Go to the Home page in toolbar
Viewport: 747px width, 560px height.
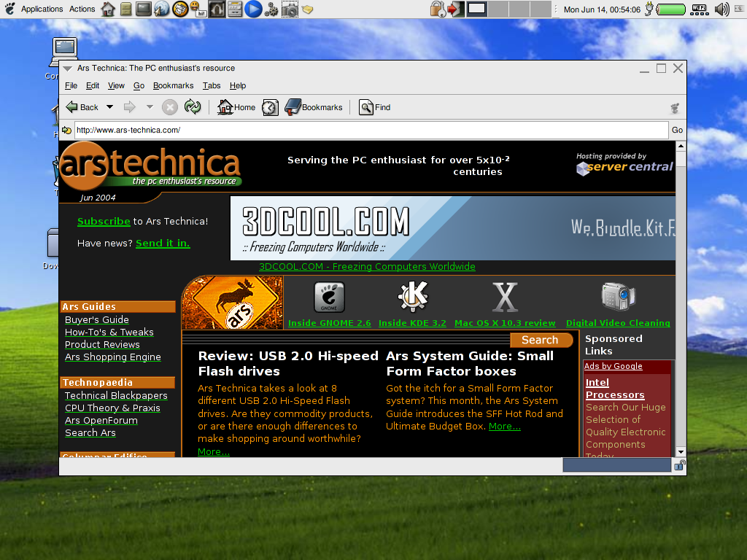point(236,107)
